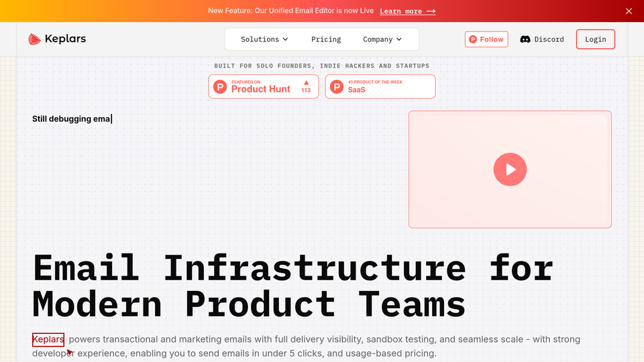Dismiss the announcement banner with X
Viewport: 644px width, 362px height.
(629, 11)
